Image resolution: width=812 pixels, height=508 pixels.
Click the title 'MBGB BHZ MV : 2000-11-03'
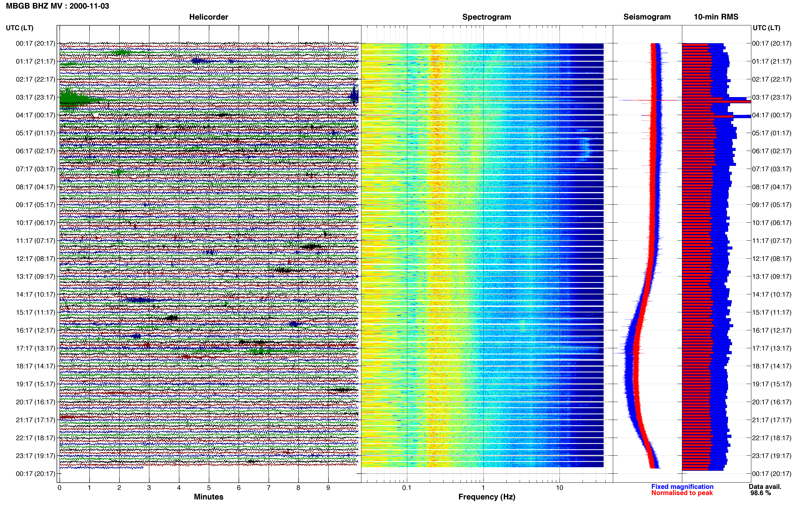click(57, 6)
